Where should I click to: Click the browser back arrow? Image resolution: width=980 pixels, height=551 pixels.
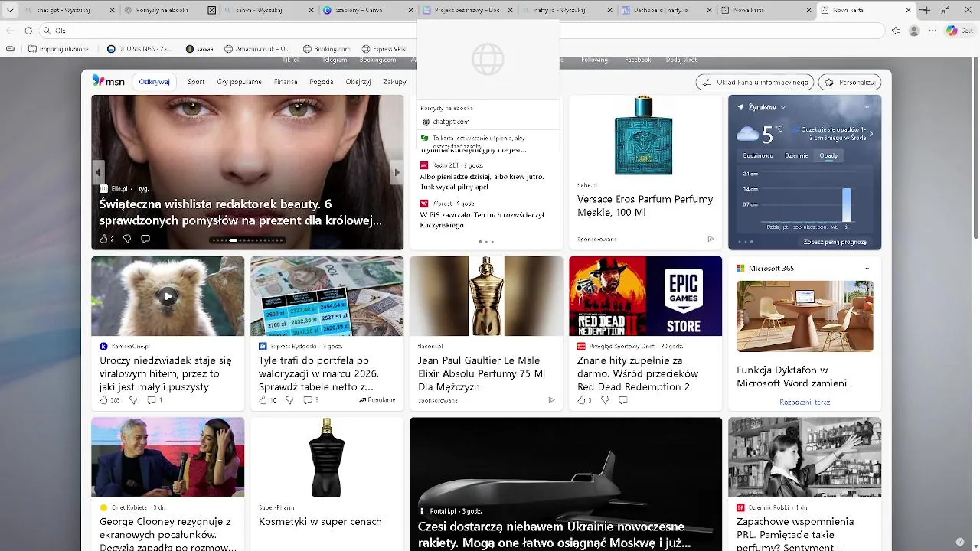click(x=10, y=31)
